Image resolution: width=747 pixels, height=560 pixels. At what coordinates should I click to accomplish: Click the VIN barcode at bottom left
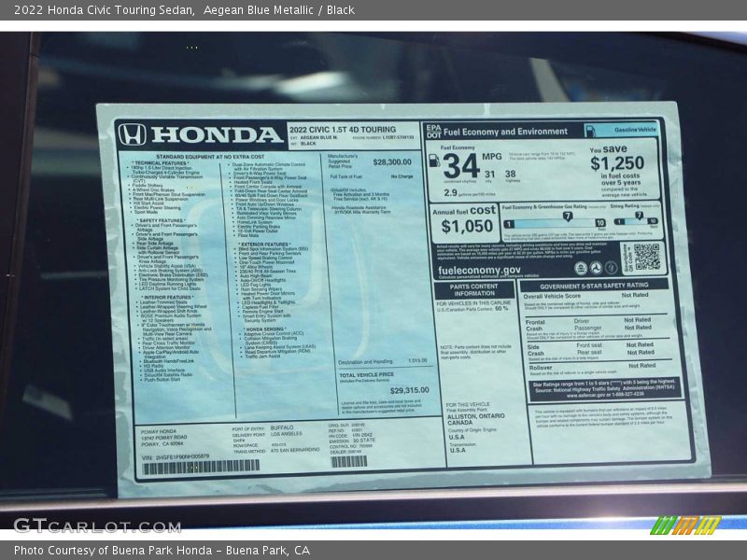[201, 466]
